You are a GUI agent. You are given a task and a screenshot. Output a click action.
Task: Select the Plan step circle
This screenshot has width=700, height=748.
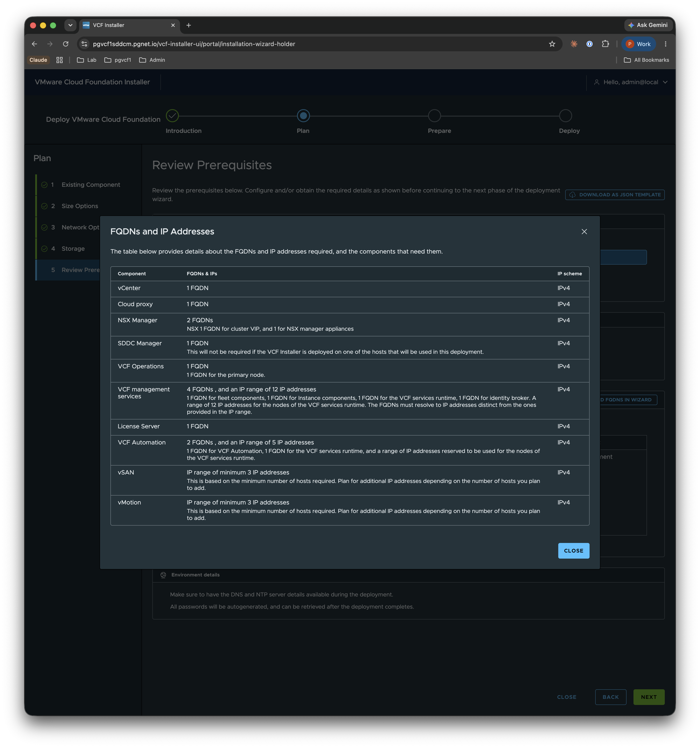[303, 115]
